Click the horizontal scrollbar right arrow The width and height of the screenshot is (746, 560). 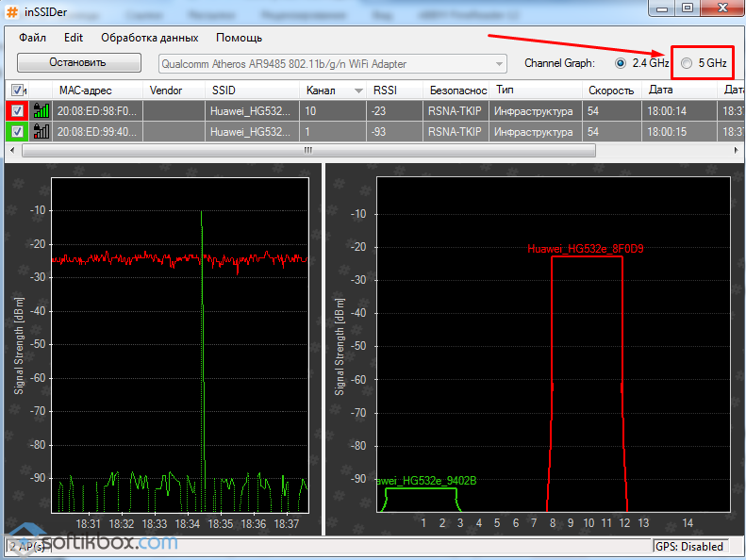[x=738, y=150]
